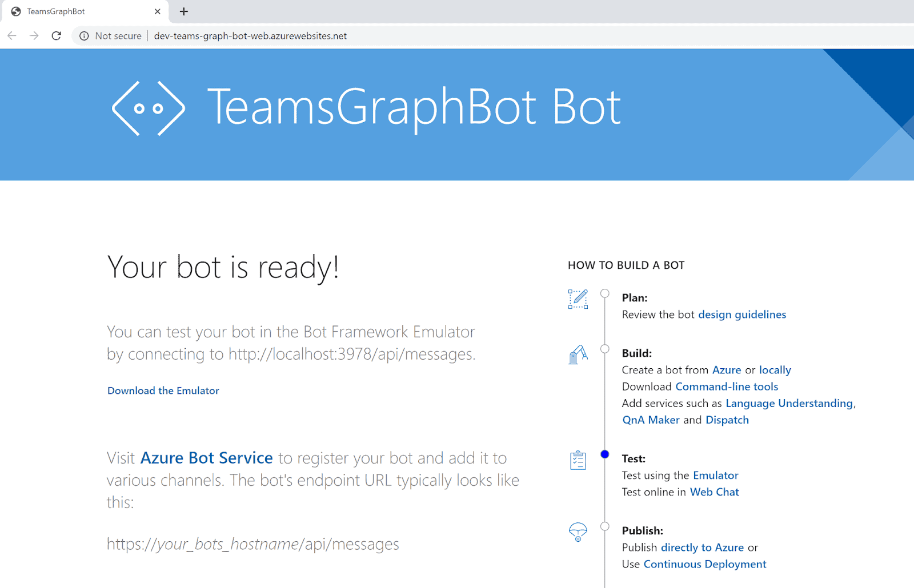Open the QnA Maker link

pyautogui.click(x=651, y=420)
